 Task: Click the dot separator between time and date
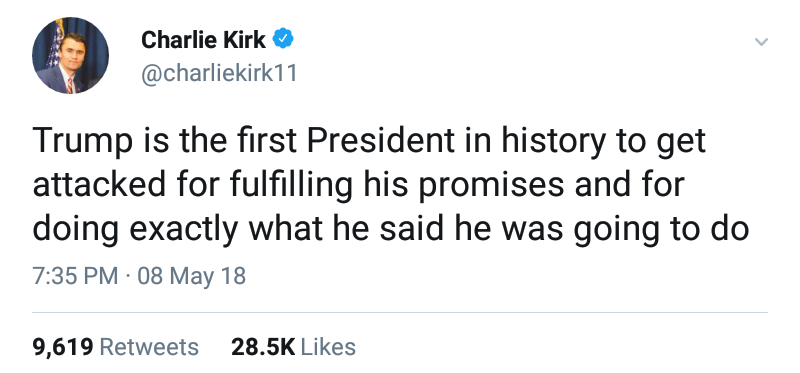click(128, 277)
